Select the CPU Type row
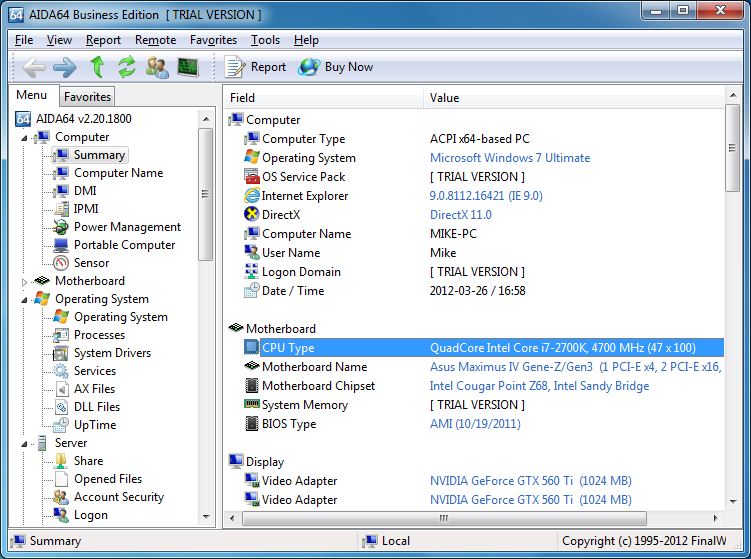The height and width of the screenshot is (559, 751). click(484, 348)
